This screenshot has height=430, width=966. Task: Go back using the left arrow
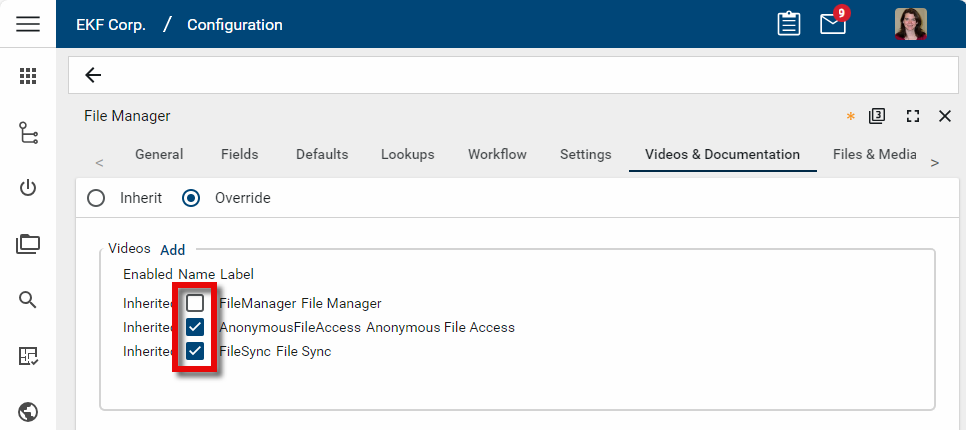point(93,75)
